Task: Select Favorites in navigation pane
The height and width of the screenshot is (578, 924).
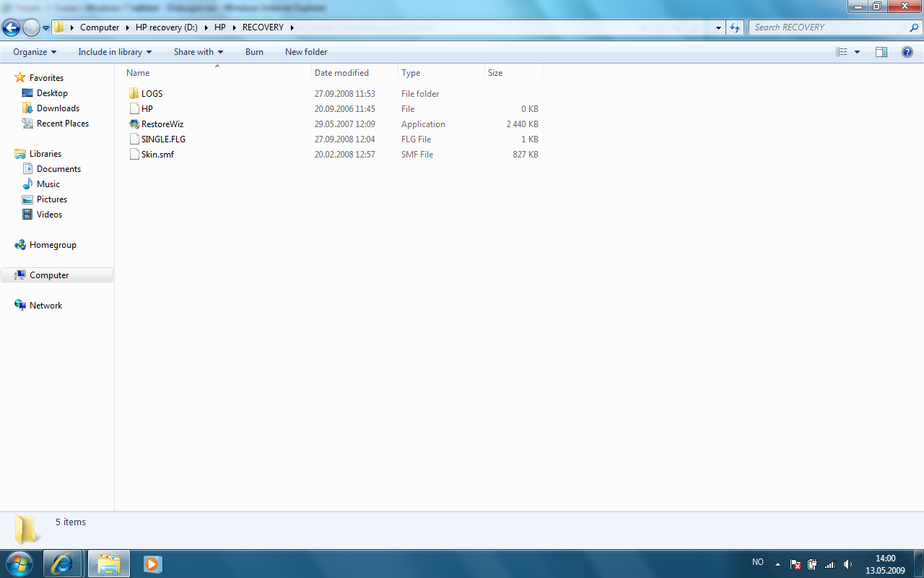Action: coord(46,78)
